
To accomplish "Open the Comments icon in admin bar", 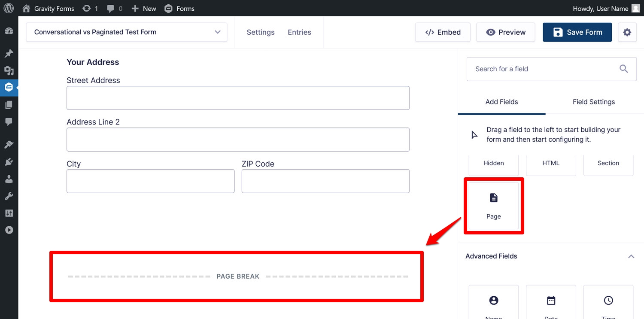I will coord(114,8).
